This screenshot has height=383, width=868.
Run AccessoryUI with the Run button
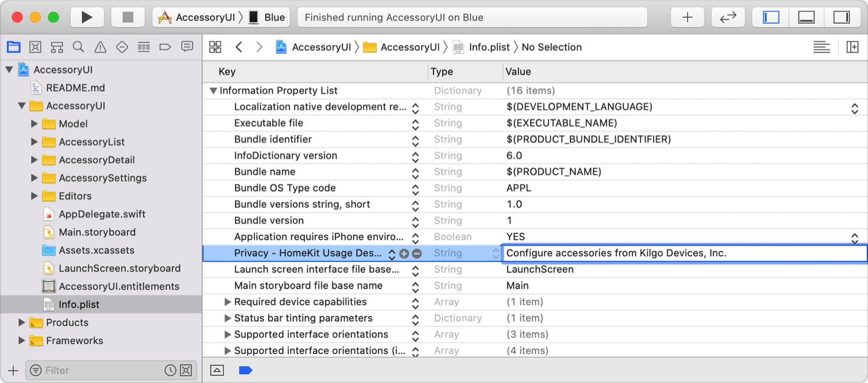[x=87, y=17]
